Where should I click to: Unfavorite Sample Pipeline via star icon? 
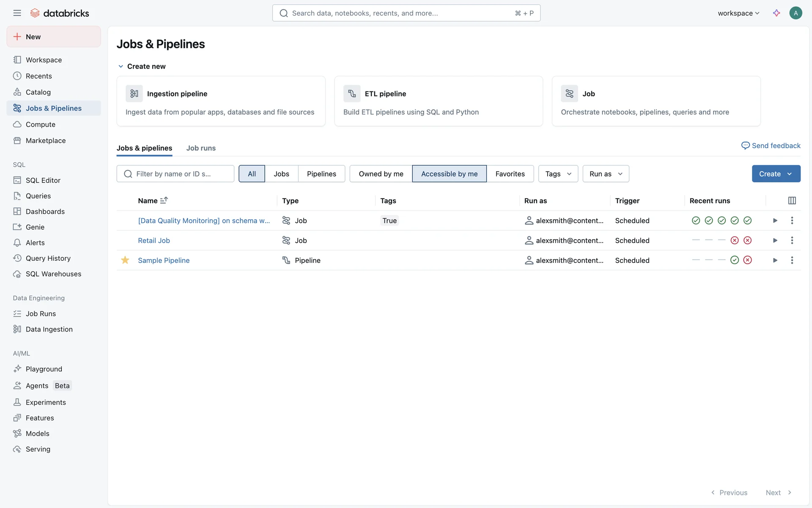pos(125,260)
